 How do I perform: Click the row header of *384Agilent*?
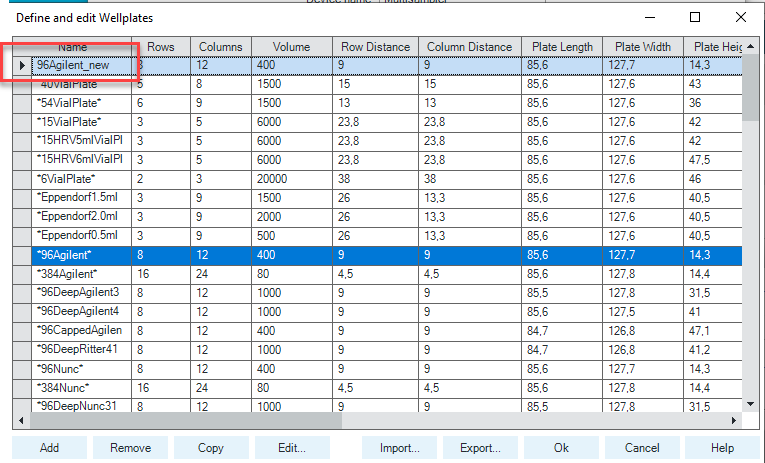(22, 275)
